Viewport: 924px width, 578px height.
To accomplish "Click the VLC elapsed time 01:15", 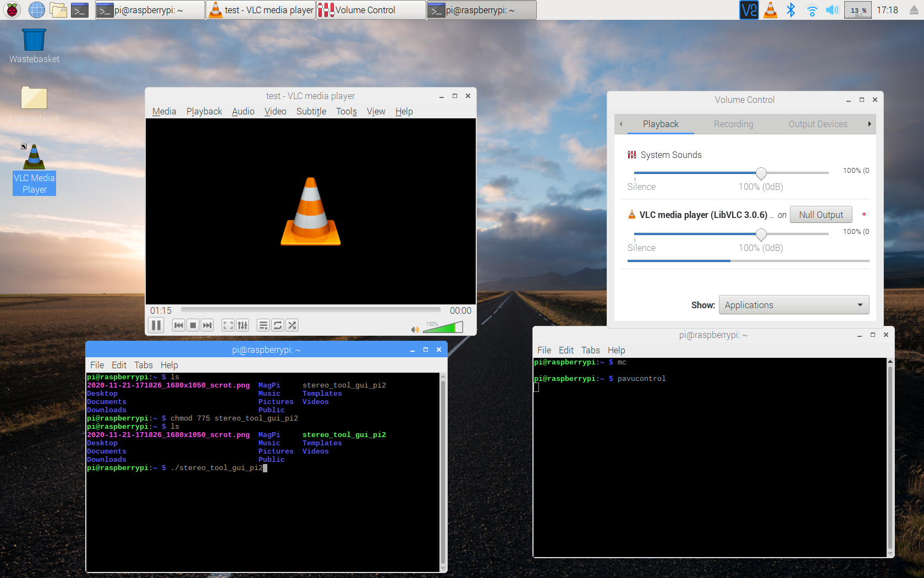I will point(161,310).
